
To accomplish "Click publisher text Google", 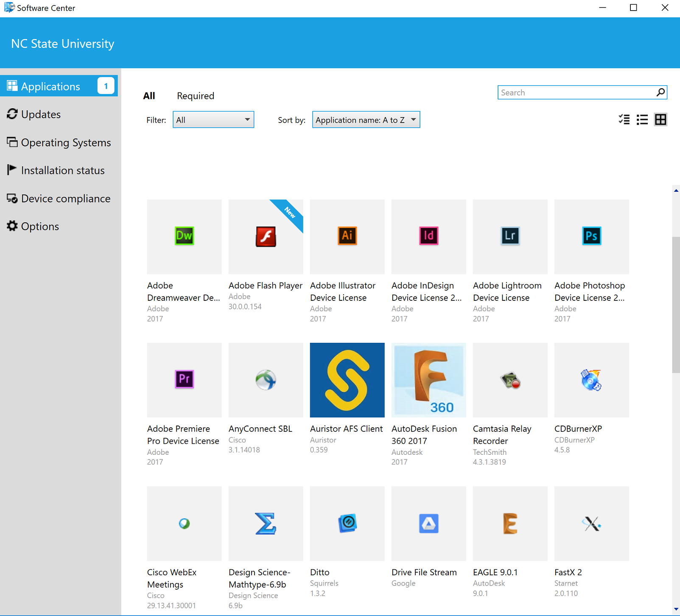I will (403, 583).
